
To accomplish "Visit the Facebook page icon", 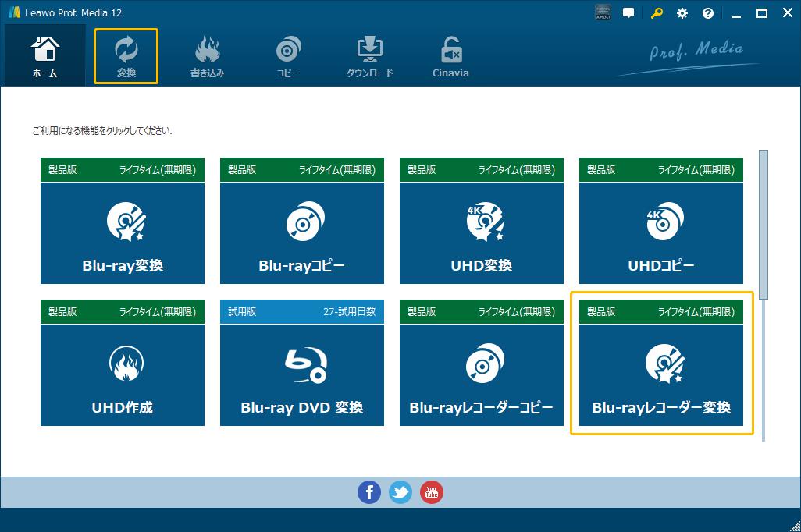I will [x=368, y=492].
